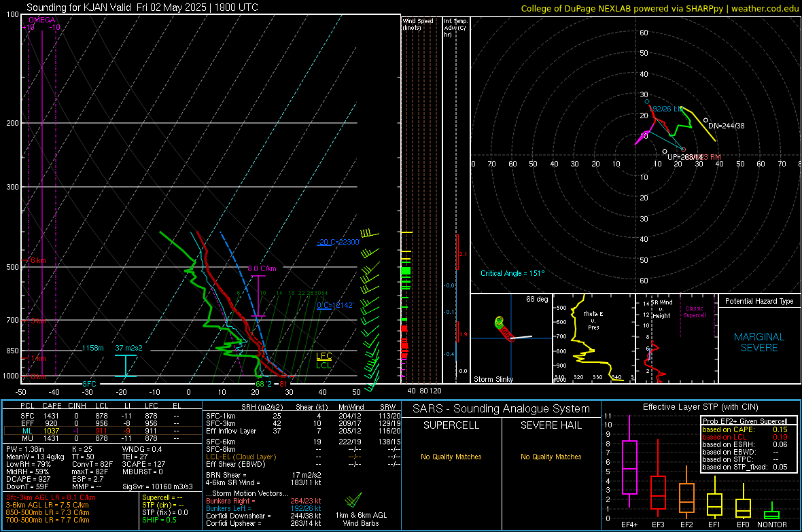Click the 'Critical Angle = 151°' text
This screenshot has width=802, height=532.
(x=512, y=273)
